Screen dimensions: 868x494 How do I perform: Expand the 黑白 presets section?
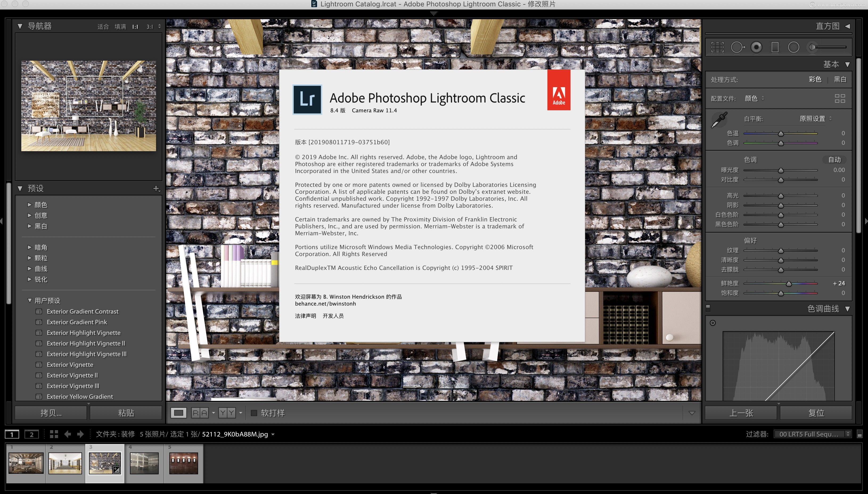31,227
